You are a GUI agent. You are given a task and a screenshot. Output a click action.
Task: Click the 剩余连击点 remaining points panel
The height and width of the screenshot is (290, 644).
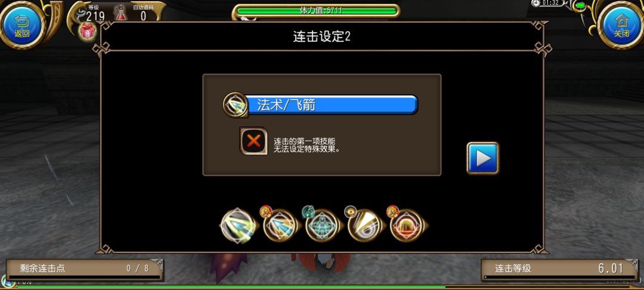click(85, 269)
